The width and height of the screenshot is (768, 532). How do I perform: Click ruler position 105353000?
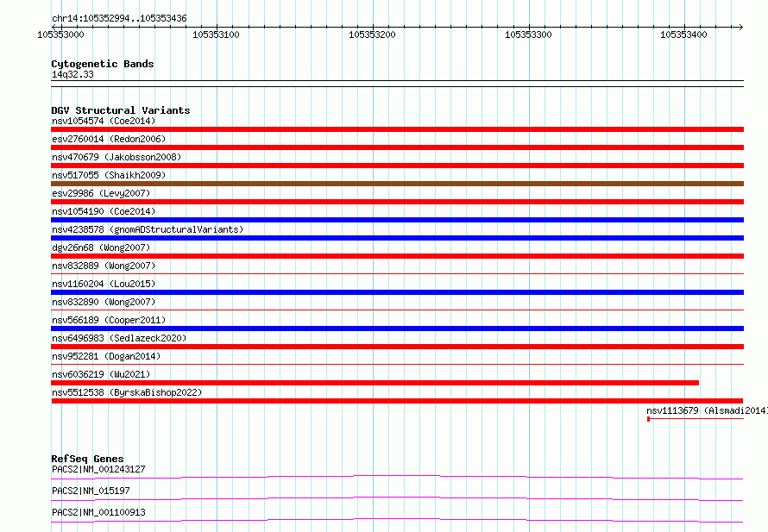coord(60,34)
